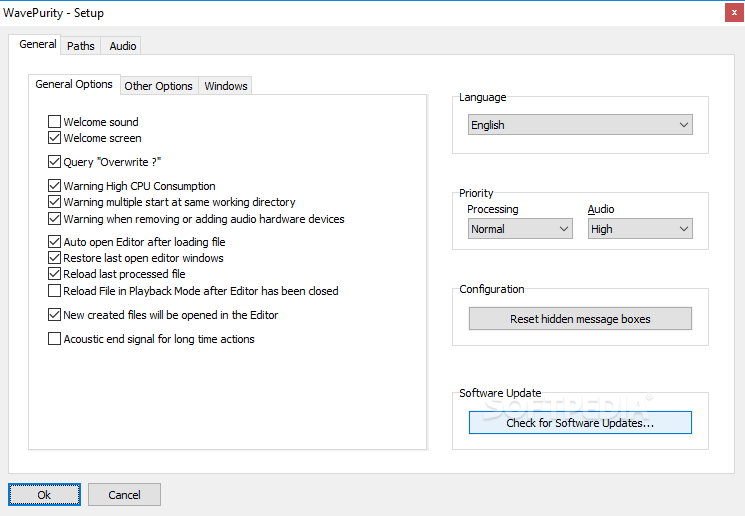745x516 pixels.
Task: Select the General tab
Action: (x=35, y=45)
